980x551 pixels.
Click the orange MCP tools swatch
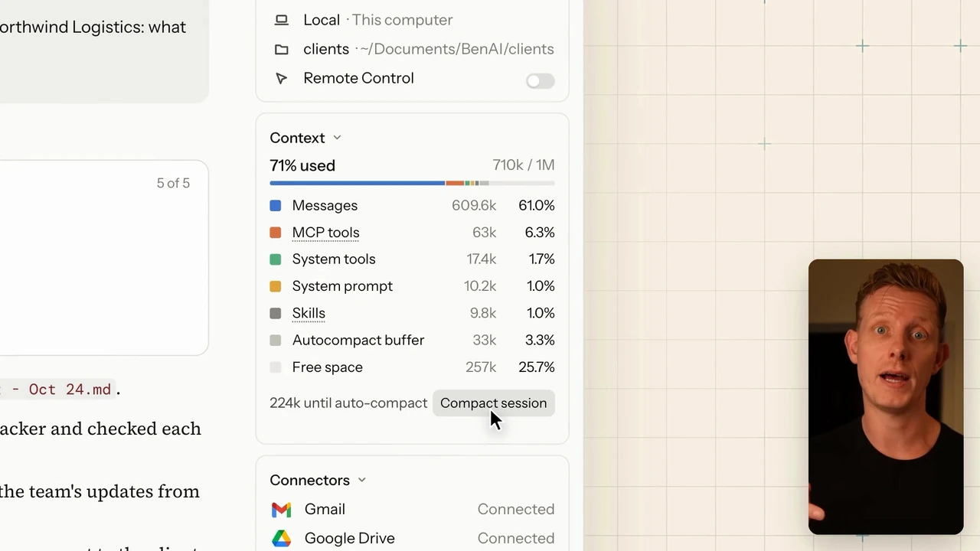[276, 233]
